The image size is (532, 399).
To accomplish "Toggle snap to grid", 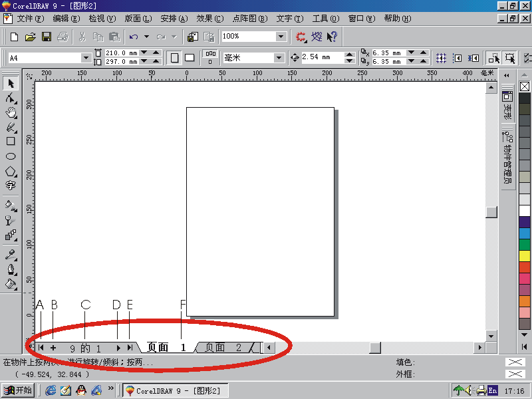I will point(441,58).
